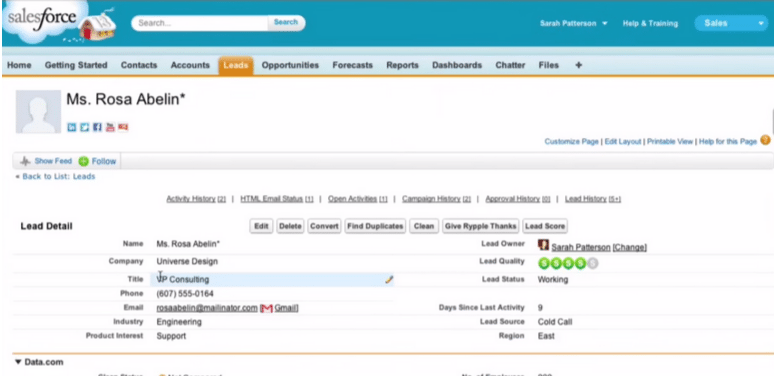Jump to Campaign History link
Image resolution: width=774 pixels, height=376 pixels.
(x=436, y=199)
